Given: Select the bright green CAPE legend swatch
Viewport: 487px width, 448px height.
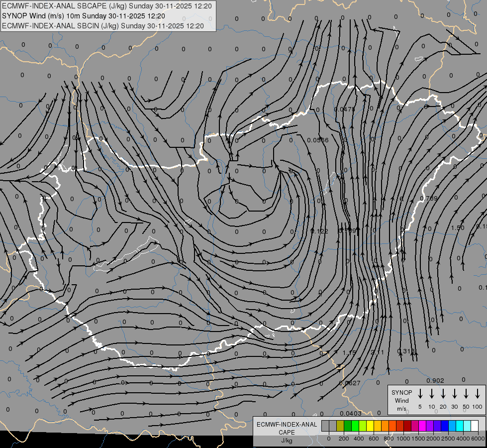Looking at the screenshot, I should coord(355,426).
